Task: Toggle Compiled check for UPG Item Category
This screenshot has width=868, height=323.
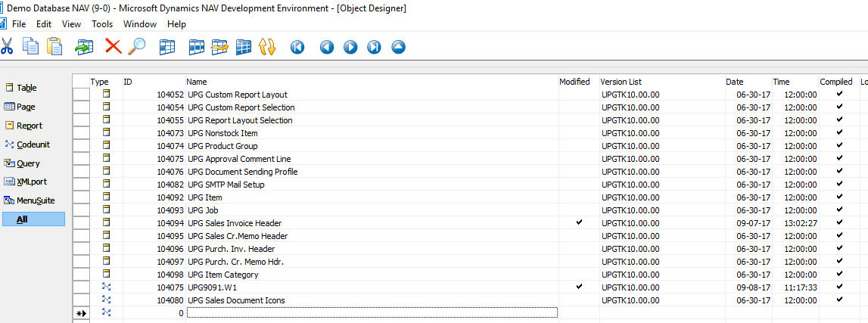Action: [839, 274]
